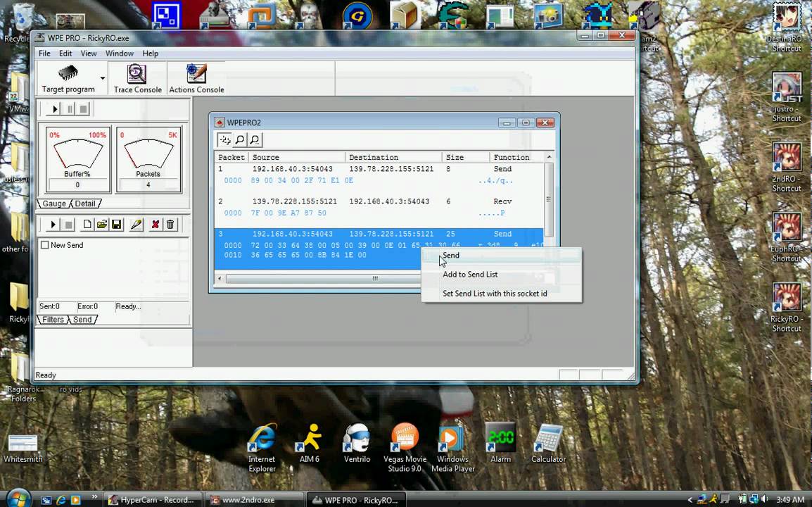Screen dimensions: 812x507
Task: Select packet 2 Recv row
Action: tap(379, 201)
